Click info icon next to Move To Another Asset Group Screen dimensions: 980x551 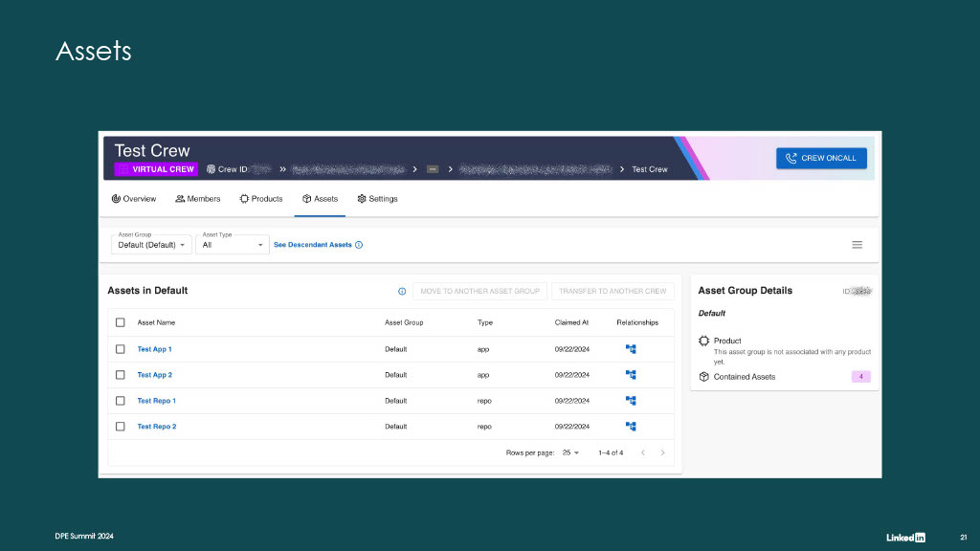pos(402,291)
